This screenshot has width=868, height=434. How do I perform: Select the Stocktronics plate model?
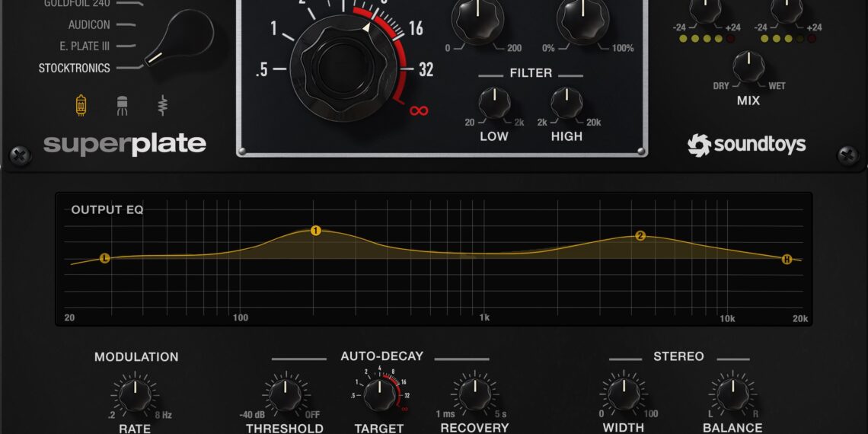[x=74, y=68]
